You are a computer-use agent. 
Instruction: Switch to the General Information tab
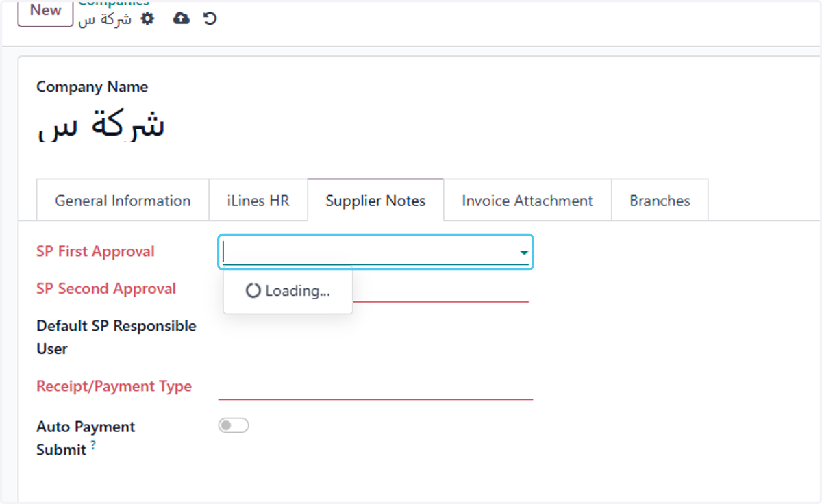123,201
